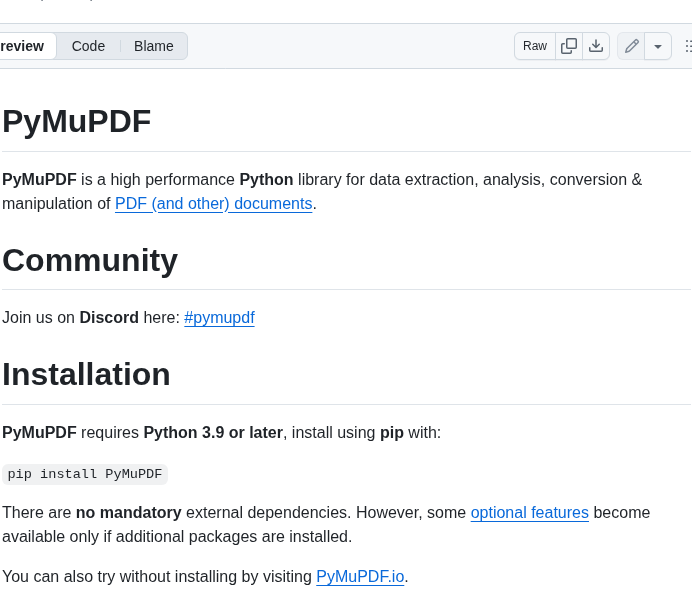This screenshot has width=692, height=604.
Task: Click bold text Python 3.9 or later
Action: pyautogui.click(x=213, y=433)
